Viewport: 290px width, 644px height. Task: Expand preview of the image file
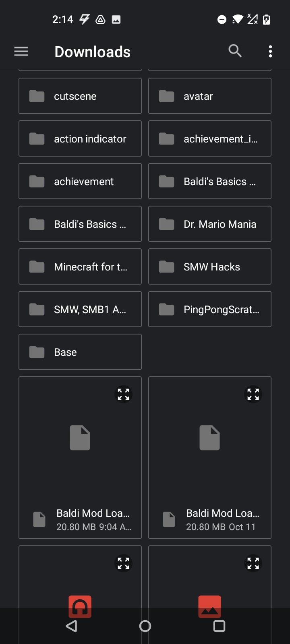click(253, 563)
